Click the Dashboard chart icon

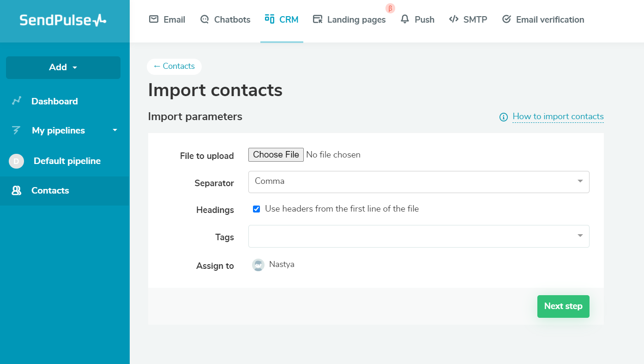coord(17,101)
